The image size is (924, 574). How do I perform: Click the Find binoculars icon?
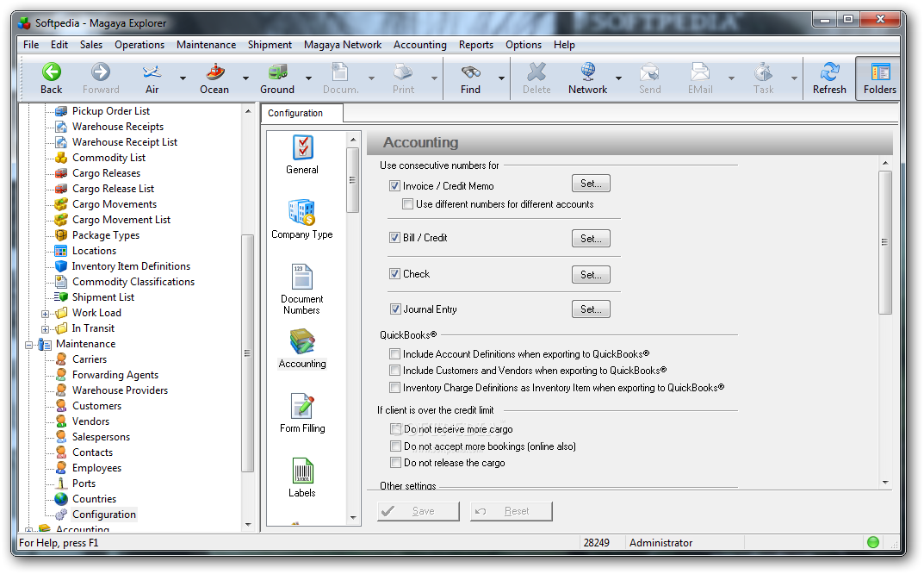pyautogui.click(x=470, y=72)
